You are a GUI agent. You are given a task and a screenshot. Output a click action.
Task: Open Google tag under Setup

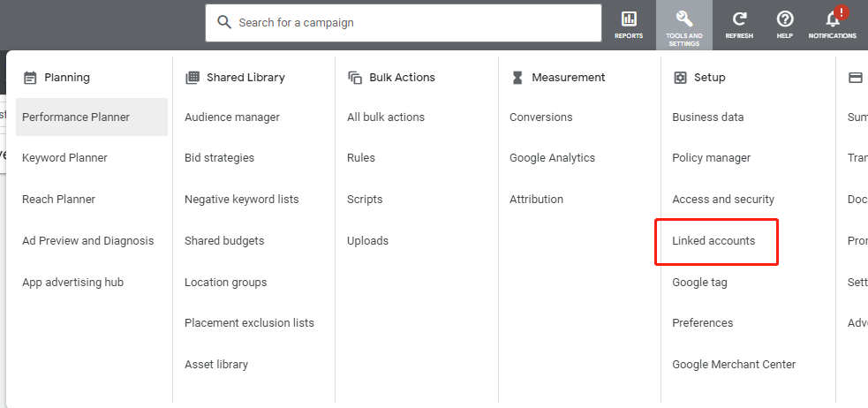coord(699,283)
